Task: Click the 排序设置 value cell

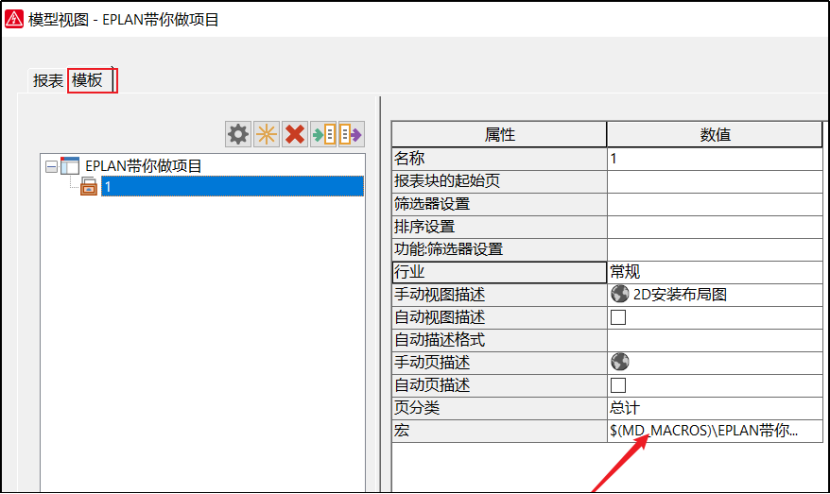Action: (x=715, y=227)
